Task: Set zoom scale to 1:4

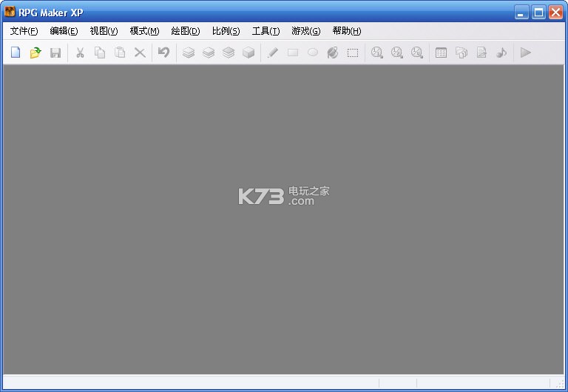Action: tap(417, 53)
